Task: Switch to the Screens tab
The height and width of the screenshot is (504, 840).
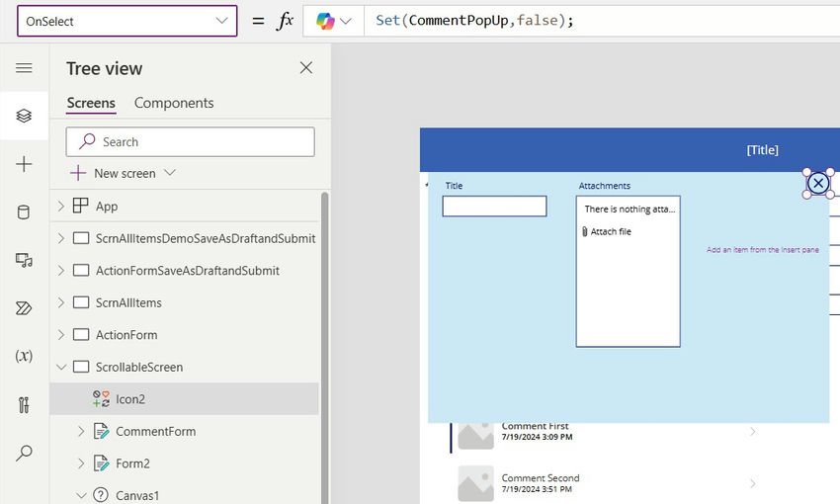Action: 91,103
